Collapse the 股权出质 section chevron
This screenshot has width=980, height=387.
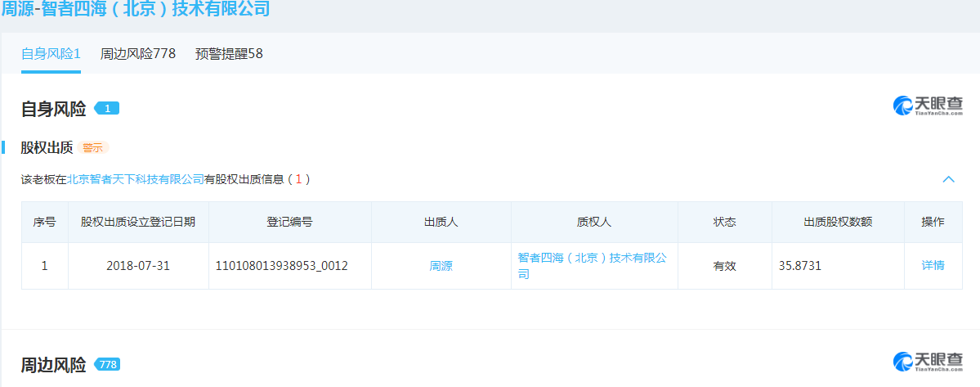(948, 179)
